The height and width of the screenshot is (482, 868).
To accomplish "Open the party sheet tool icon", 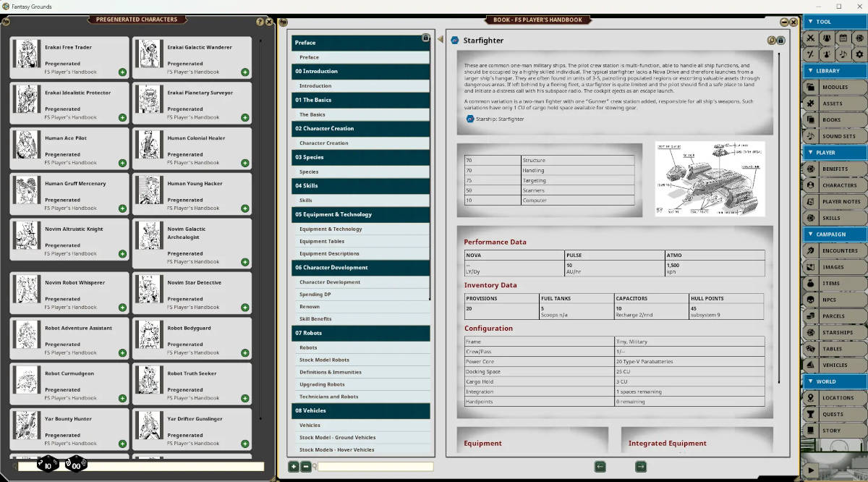I will click(x=827, y=38).
